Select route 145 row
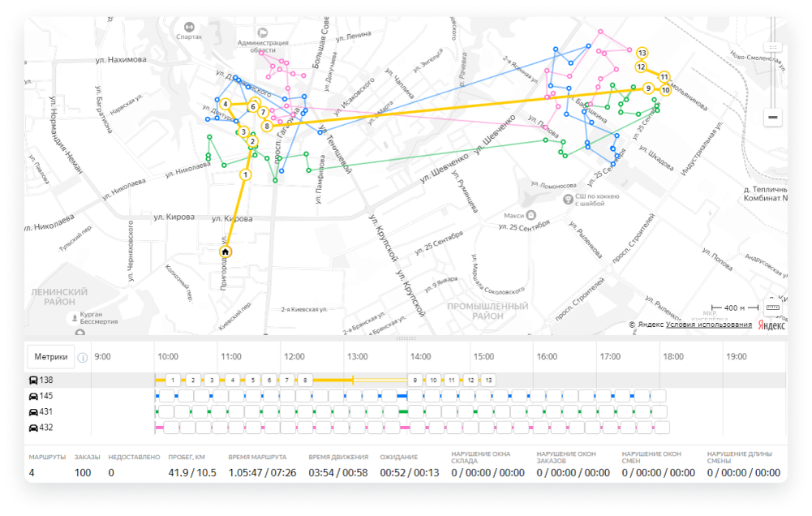 pos(406,396)
